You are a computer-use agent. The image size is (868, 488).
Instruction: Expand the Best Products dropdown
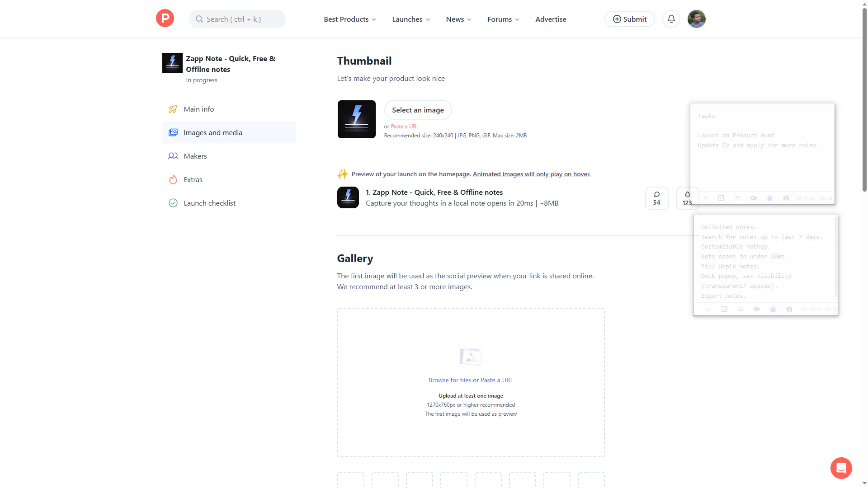click(x=349, y=19)
